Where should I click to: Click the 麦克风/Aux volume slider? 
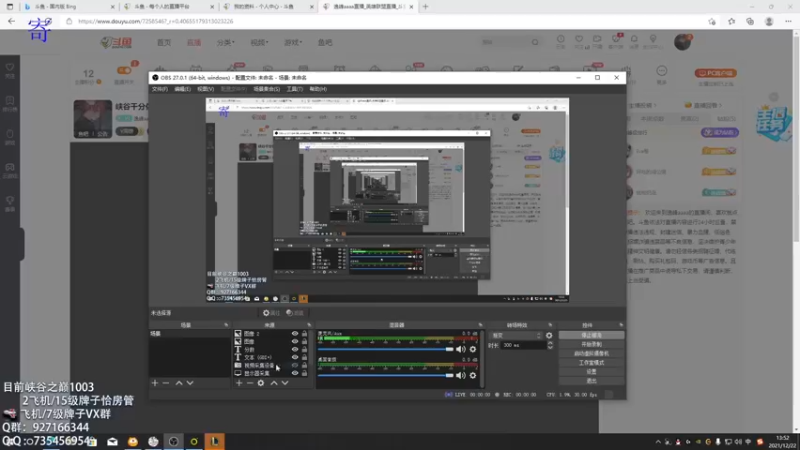pos(385,349)
